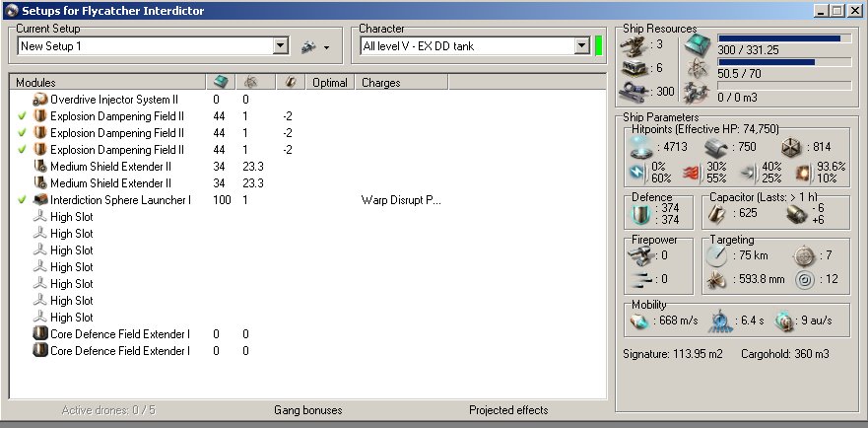Click the thermal resistance icon
This screenshot has height=428, width=868.
click(x=694, y=173)
